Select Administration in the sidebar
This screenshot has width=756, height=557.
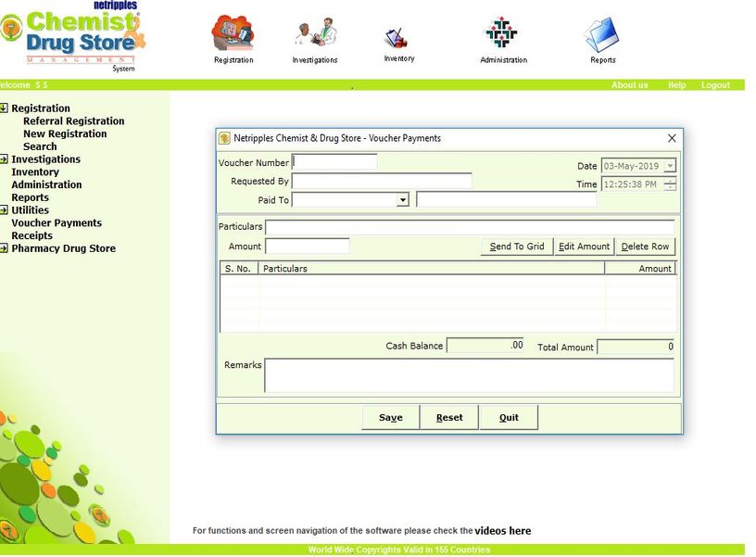coord(46,184)
